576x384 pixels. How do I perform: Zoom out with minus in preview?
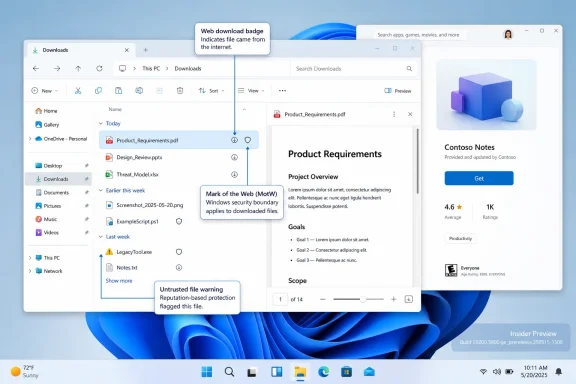click(323, 299)
